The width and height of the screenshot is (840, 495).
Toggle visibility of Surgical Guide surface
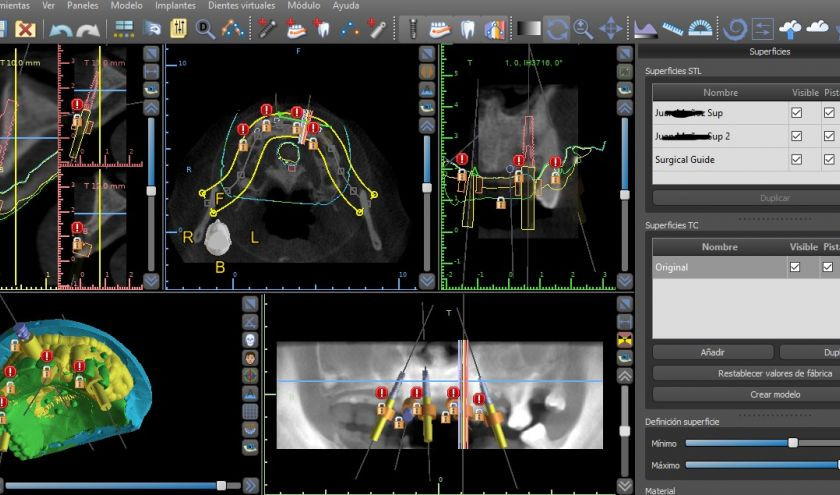[796, 159]
